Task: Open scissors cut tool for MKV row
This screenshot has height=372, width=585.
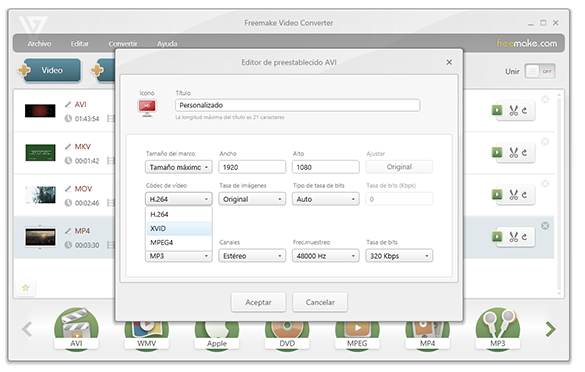Action: click(x=514, y=153)
